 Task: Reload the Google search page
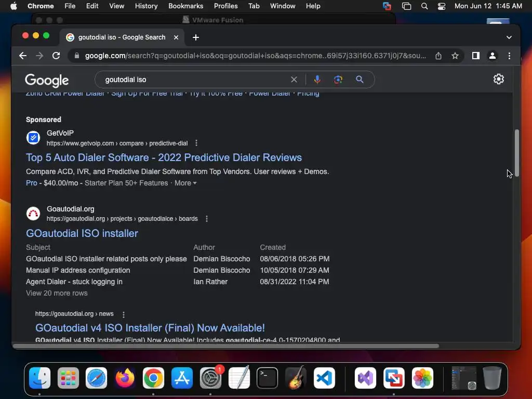[x=56, y=56]
